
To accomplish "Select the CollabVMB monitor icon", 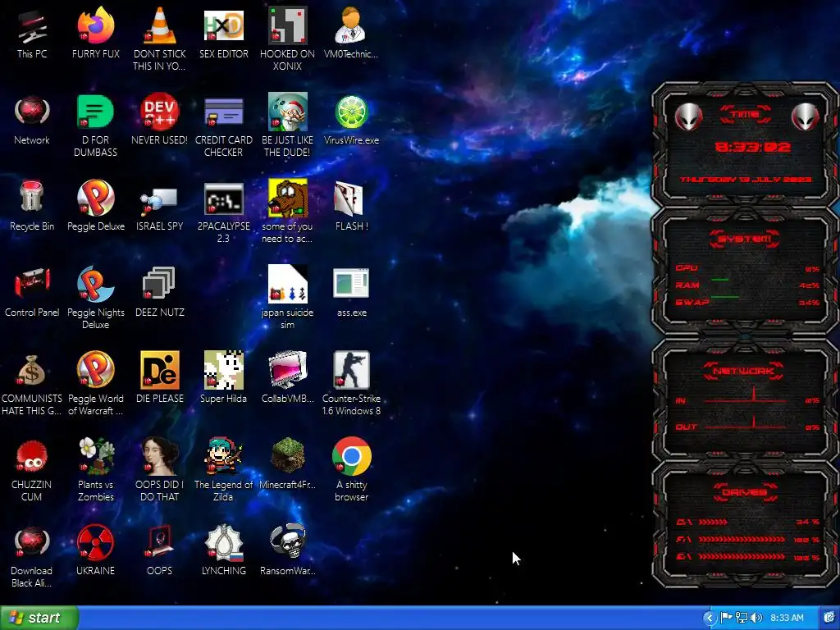I will pyautogui.click(x=287, y=370).
